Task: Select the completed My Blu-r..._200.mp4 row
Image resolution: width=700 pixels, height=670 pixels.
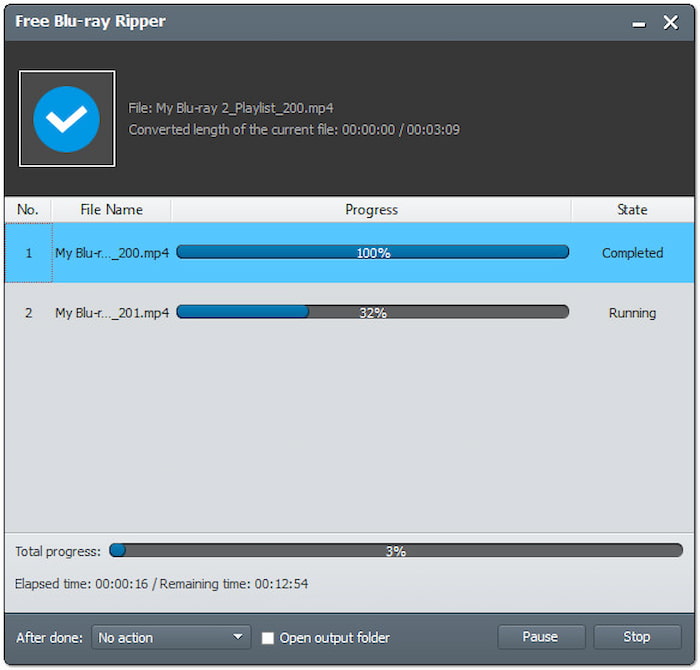Action: point(111,253)
